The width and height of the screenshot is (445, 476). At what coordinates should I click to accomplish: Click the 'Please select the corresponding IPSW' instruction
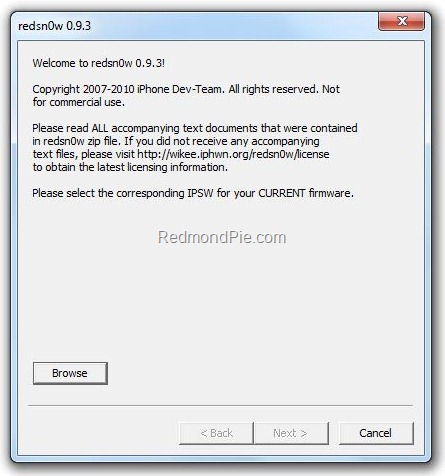pos(193,193)
